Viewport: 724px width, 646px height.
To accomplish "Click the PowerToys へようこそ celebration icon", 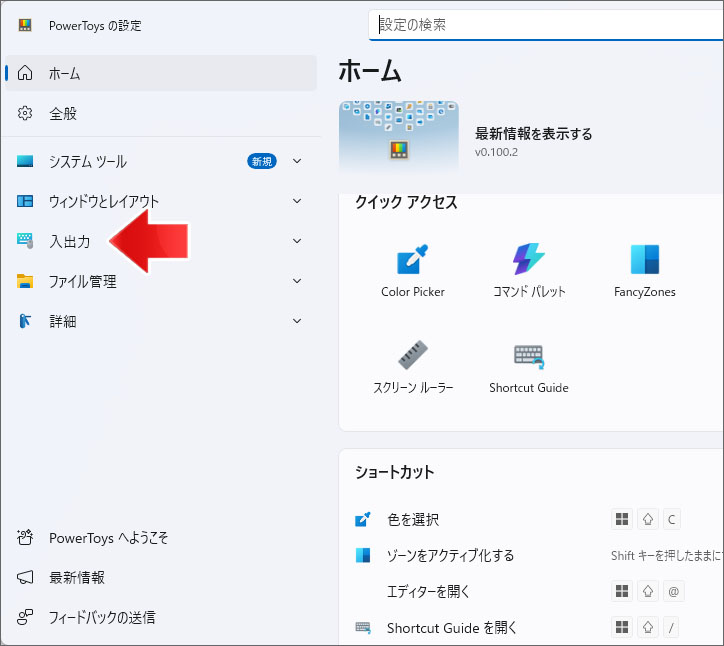I will pyautogui.click(x=25, y=537).
